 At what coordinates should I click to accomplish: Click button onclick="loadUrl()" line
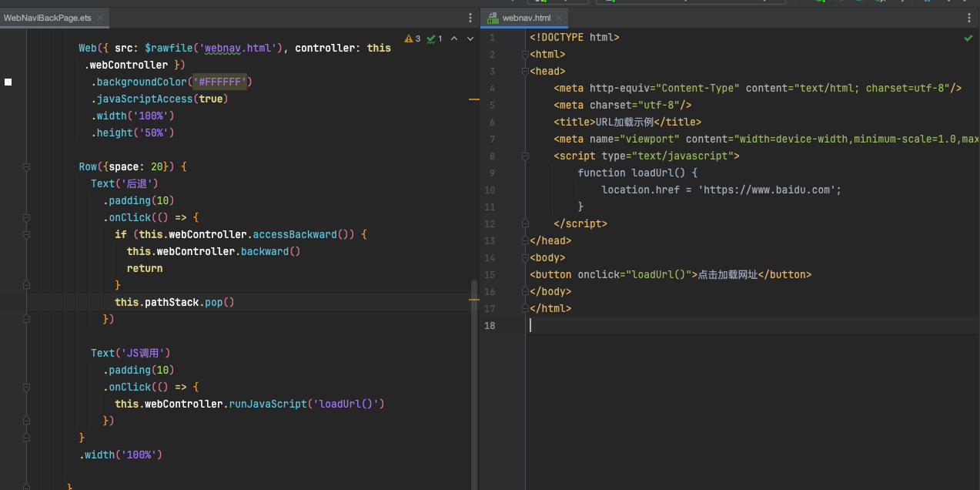point(671,274)
